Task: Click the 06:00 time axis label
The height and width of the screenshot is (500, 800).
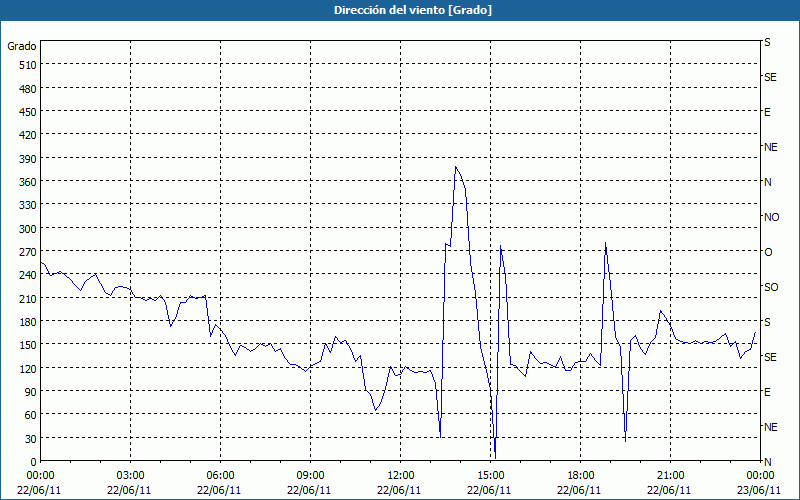Action: pyautogui.click(x=220, y=476)
